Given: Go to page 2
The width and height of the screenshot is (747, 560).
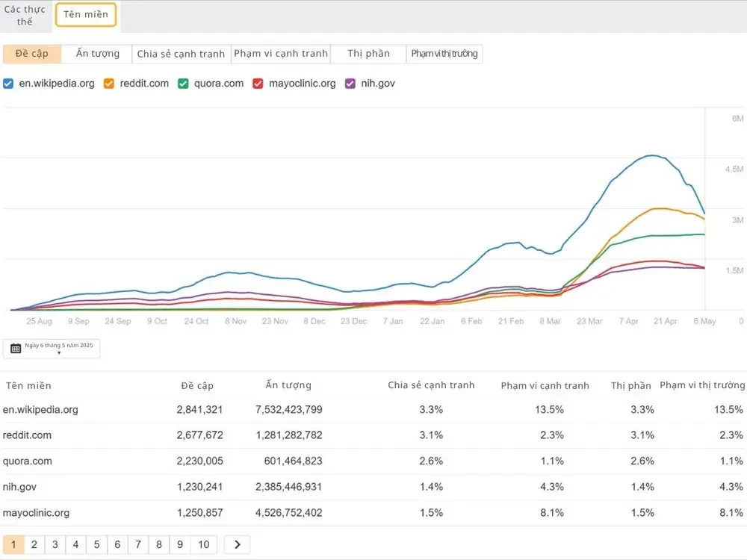Looking at the screenshot, I should [34, 544].
